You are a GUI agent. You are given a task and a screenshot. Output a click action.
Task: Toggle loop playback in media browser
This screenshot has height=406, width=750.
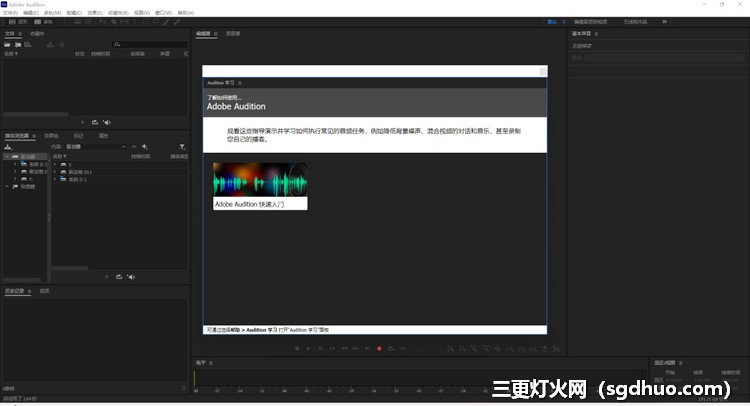(x=119, y=277)
